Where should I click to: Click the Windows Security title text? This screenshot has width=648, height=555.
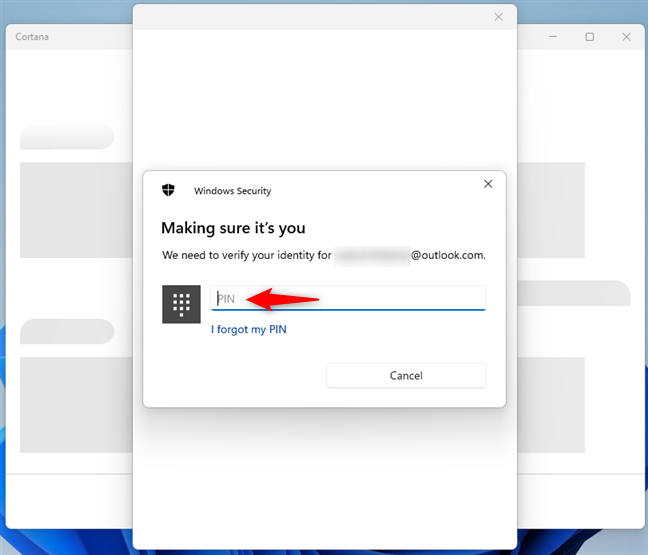[x=233, y=191]
